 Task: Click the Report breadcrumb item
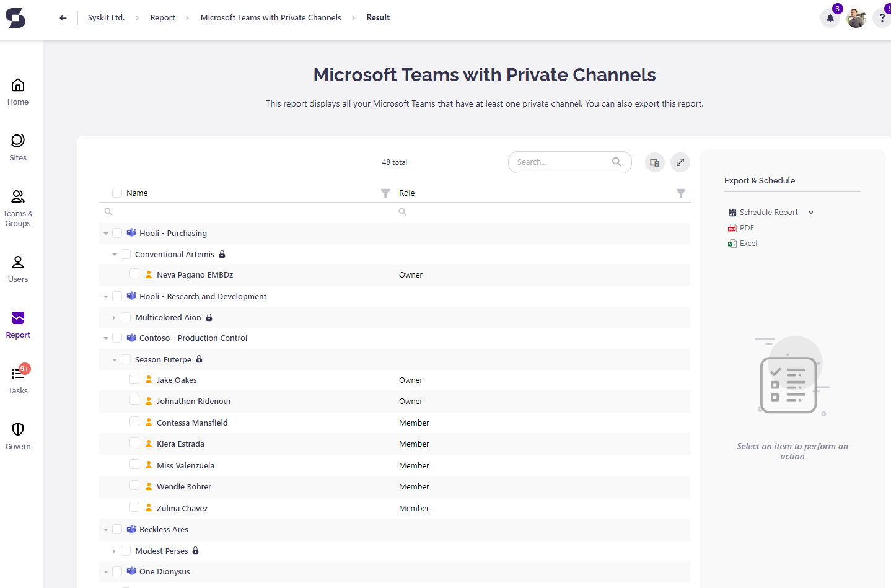pyautogui.click(x=162, y=17)
